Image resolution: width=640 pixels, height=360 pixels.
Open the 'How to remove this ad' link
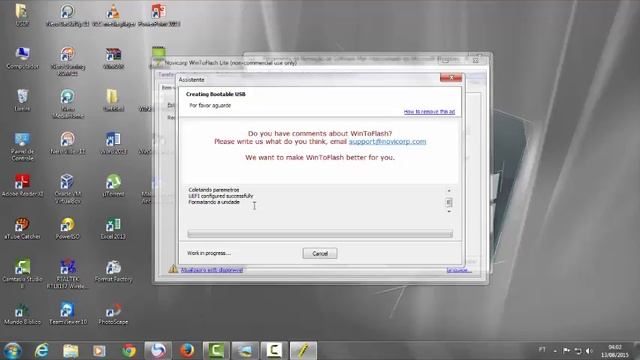click(429, 111)
